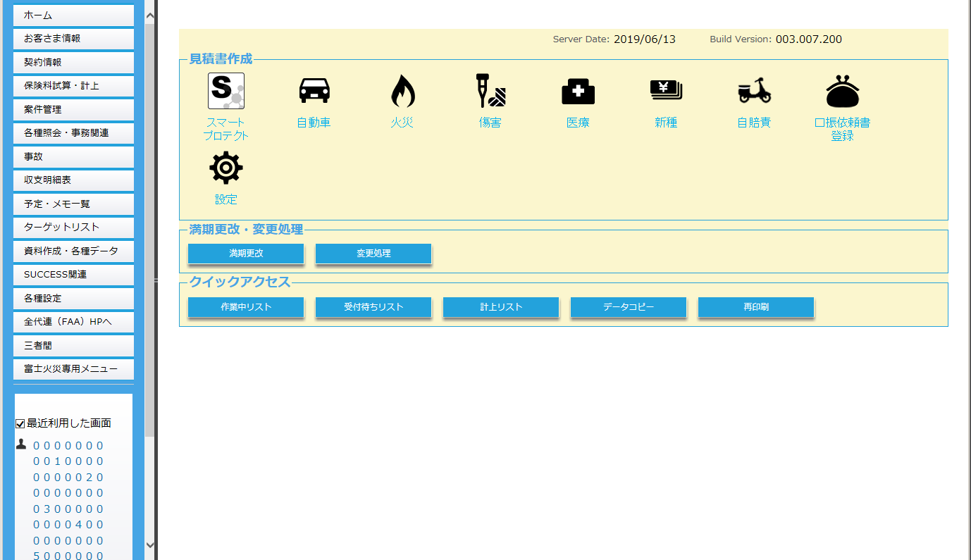
Task: Click the 新種 yen bills icon
Action: pos(666,92)
